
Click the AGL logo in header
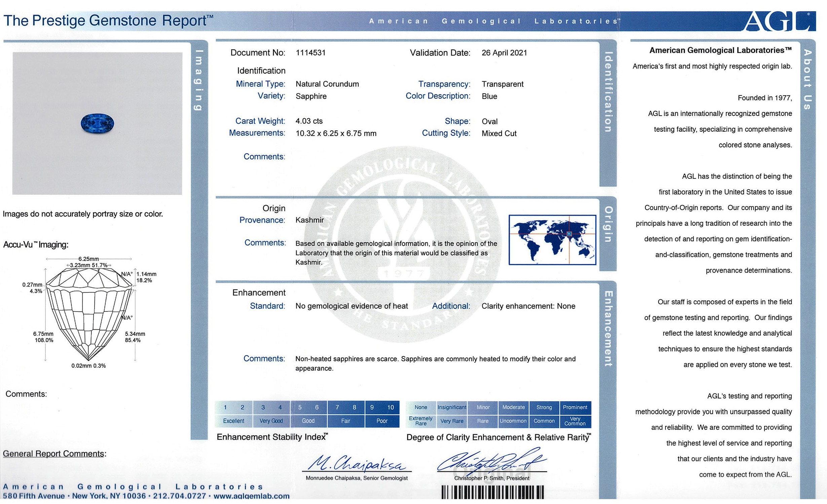(780, 22)
